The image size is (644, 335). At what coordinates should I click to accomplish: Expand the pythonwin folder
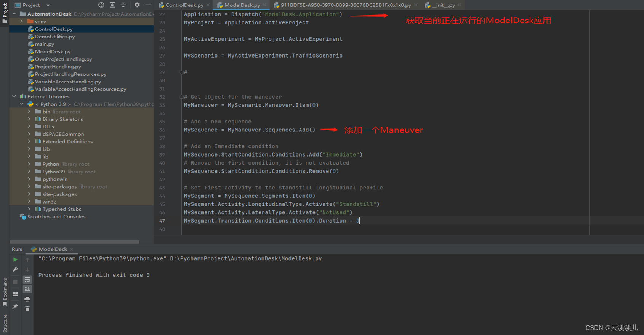pyautogui.click(x=29, y=179)
